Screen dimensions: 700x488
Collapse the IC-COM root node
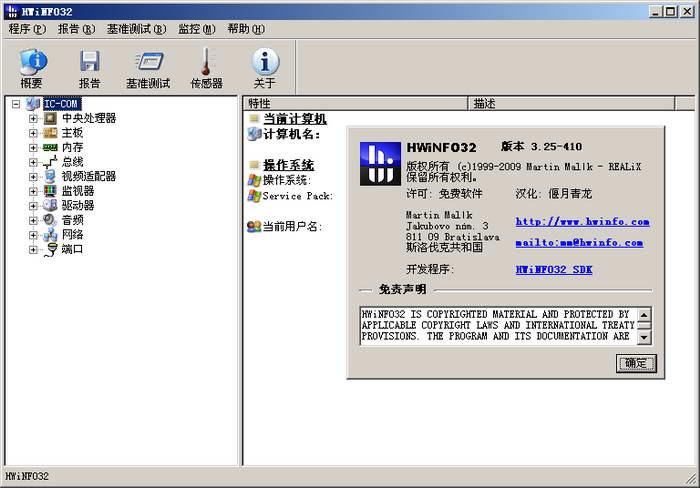coord(16,104)
